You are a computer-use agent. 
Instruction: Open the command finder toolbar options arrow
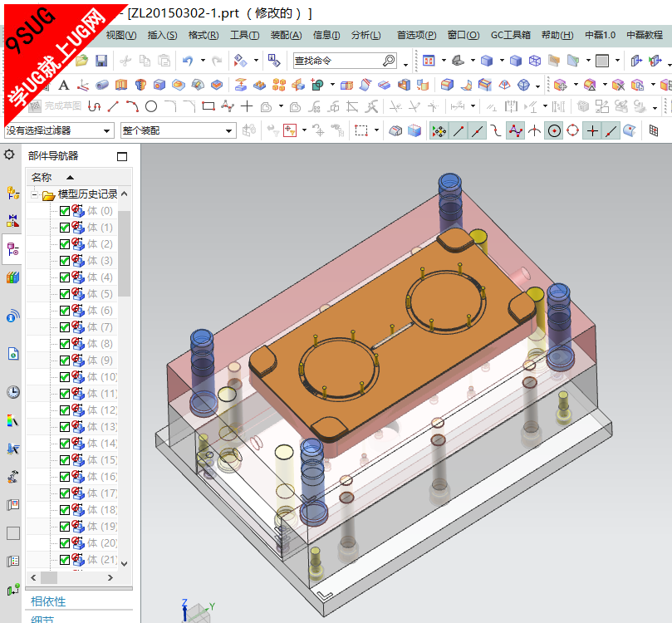[405, 65]
